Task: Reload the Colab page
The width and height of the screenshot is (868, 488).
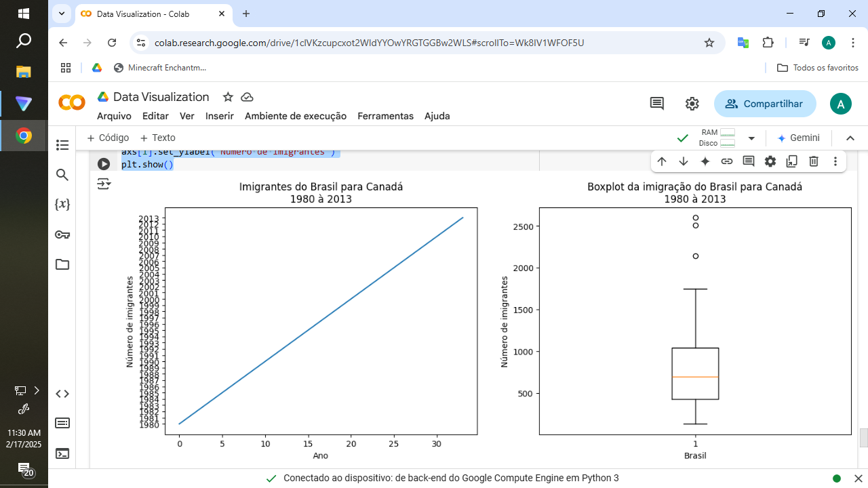Action: tap(113, 43)
